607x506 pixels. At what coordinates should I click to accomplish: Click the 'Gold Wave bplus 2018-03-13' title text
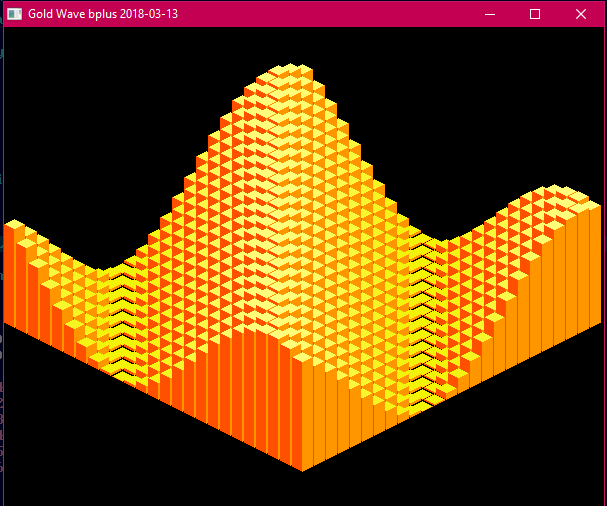(102, 14)
